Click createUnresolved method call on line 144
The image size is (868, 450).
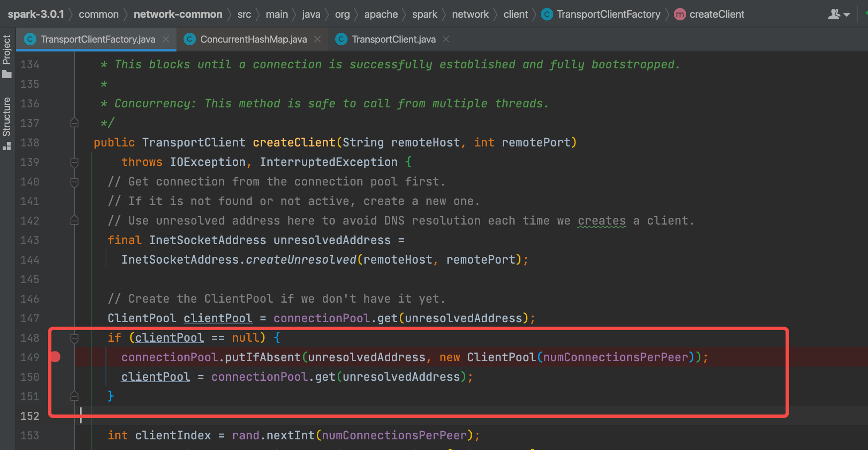(x=301, y=260)
